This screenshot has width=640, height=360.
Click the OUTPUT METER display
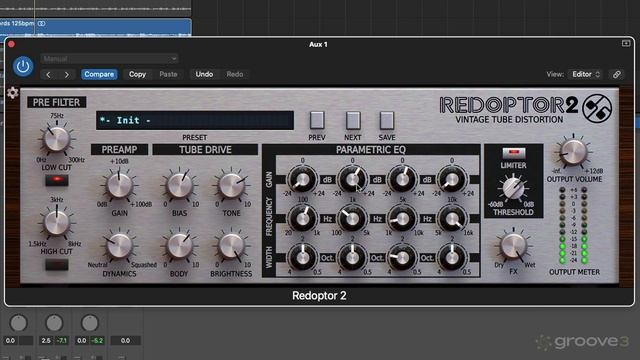click(x=573, y=225)
